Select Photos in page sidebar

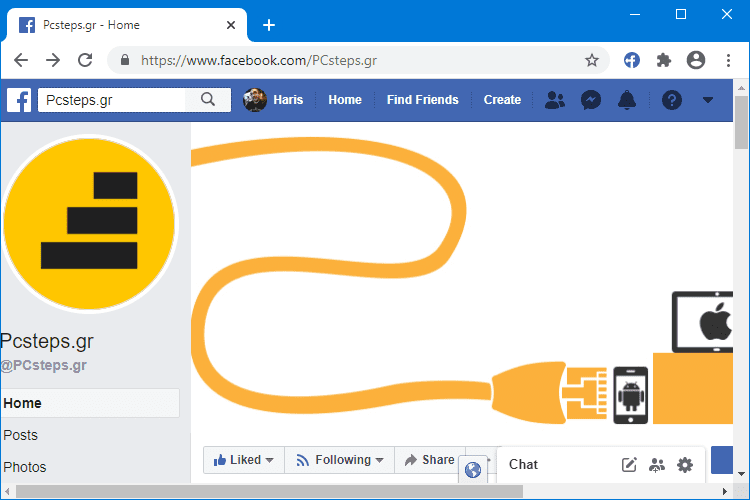[24, 467]
